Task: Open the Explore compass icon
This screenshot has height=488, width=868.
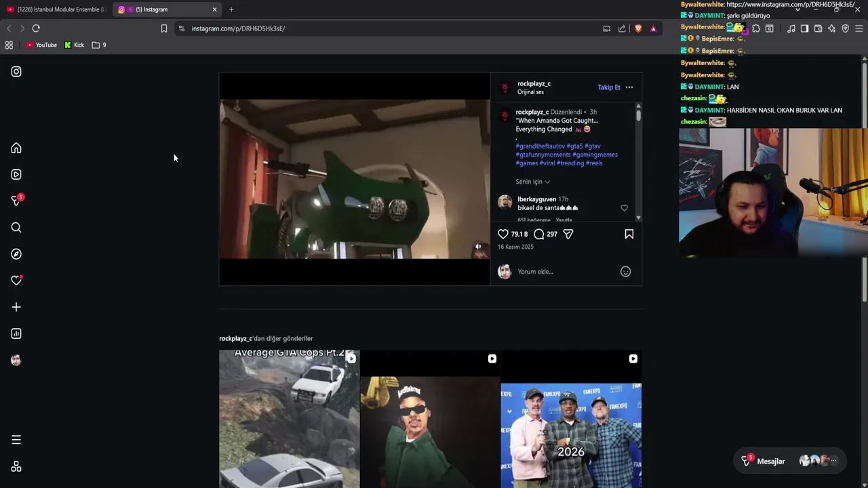Action: tap(16, 253)
